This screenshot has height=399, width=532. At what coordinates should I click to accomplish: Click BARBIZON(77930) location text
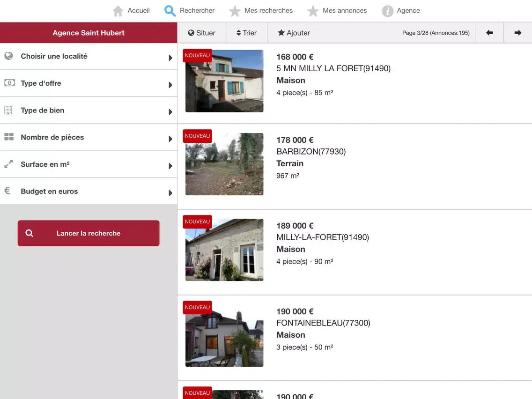coord(311,151)
